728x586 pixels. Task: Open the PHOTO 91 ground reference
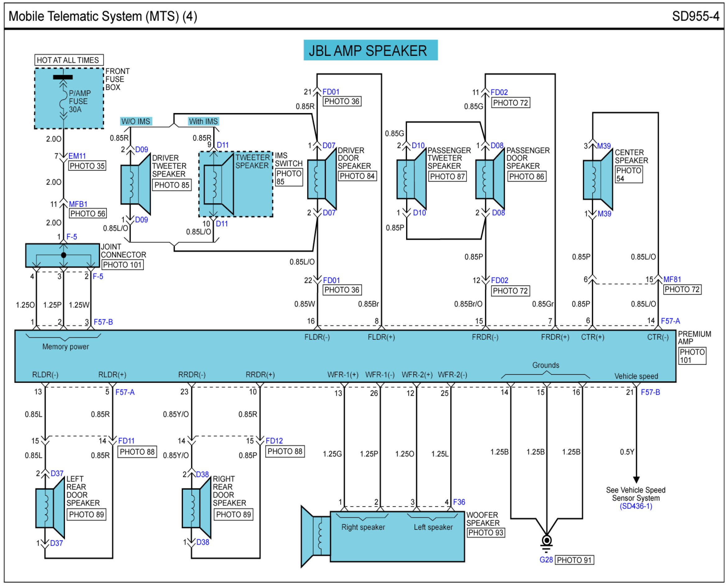click(575, 560)
